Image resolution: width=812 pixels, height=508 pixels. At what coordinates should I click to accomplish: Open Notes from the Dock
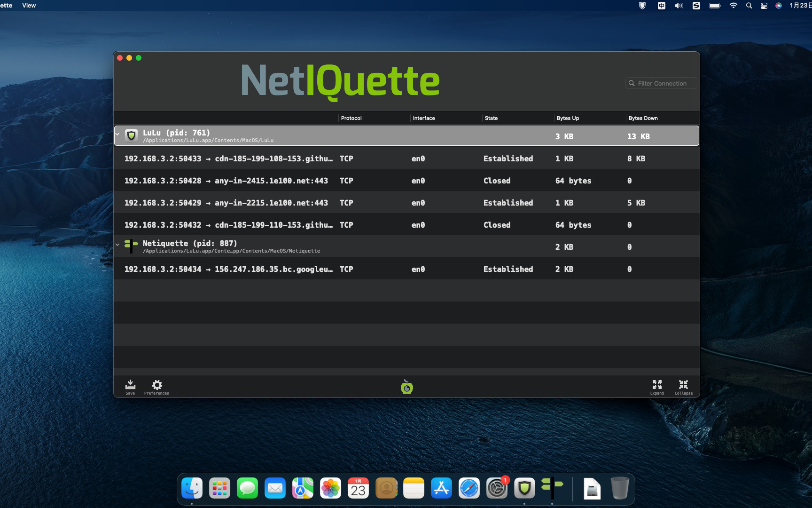pos(414,488)
